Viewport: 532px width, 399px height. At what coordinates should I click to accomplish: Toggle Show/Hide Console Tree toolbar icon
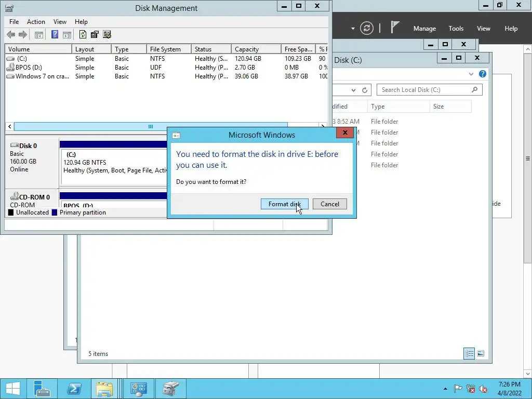39,34
